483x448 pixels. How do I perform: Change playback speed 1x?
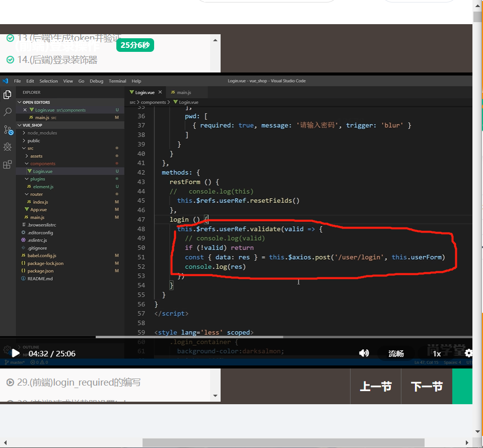[x=437, y=353]
